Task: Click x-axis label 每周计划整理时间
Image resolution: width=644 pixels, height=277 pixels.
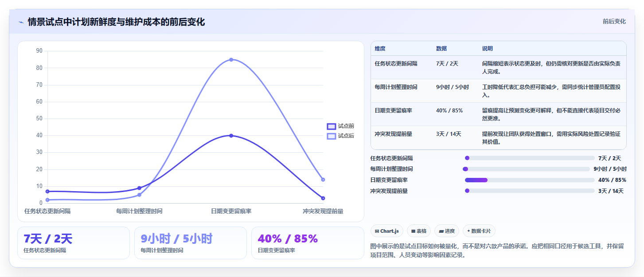Action: pos(139,212)
